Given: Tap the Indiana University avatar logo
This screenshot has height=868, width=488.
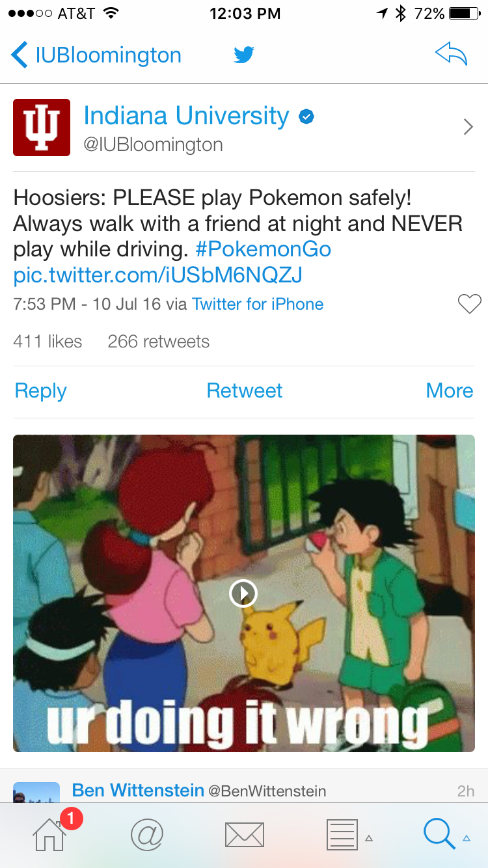Looking at the screenshot, I should 42,128.
